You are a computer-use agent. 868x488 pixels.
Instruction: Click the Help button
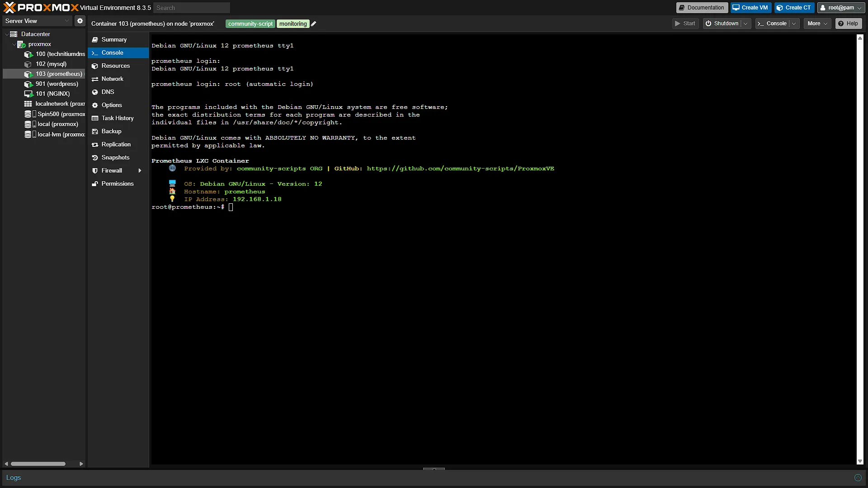tap(848, 23)
